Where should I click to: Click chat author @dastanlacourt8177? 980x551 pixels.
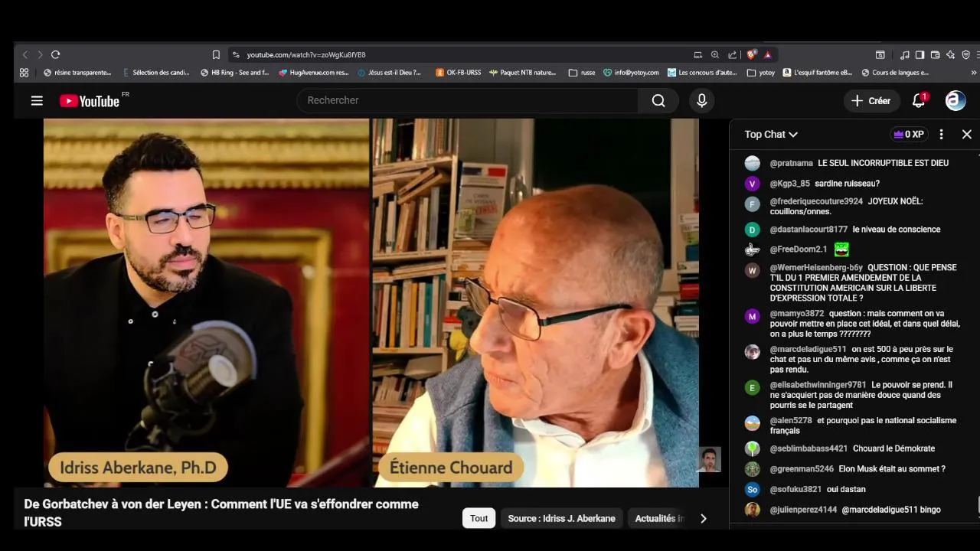pos(808,230)
